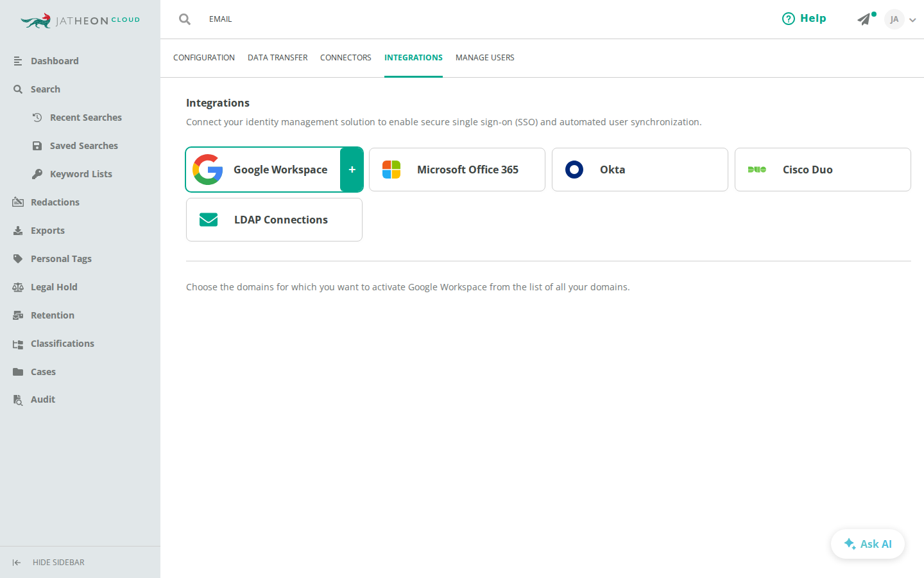Add Google Workspace with plus button
Screen dimensions: 924x578
point(352,170)
